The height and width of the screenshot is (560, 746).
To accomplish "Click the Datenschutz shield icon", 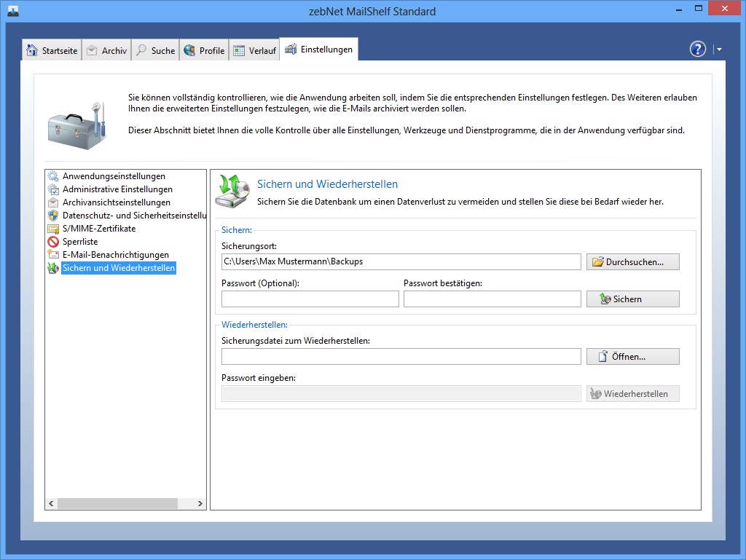I will pos(53,216).
